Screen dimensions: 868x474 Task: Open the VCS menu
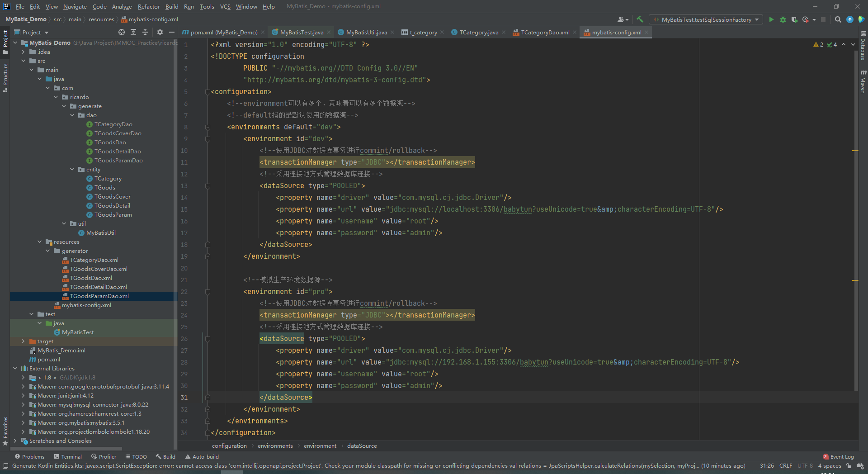tap(225, 6)
